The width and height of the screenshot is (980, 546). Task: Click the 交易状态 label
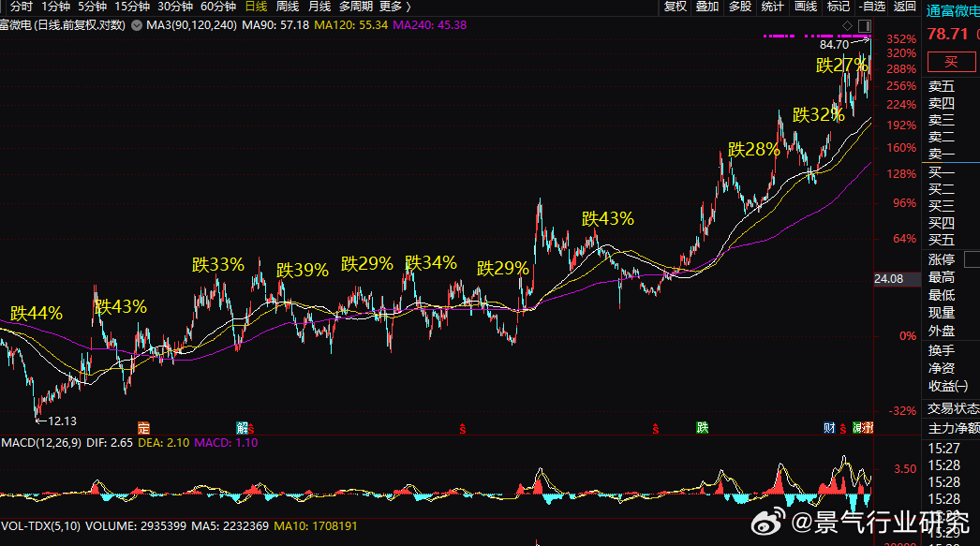[x=953, y=408]
